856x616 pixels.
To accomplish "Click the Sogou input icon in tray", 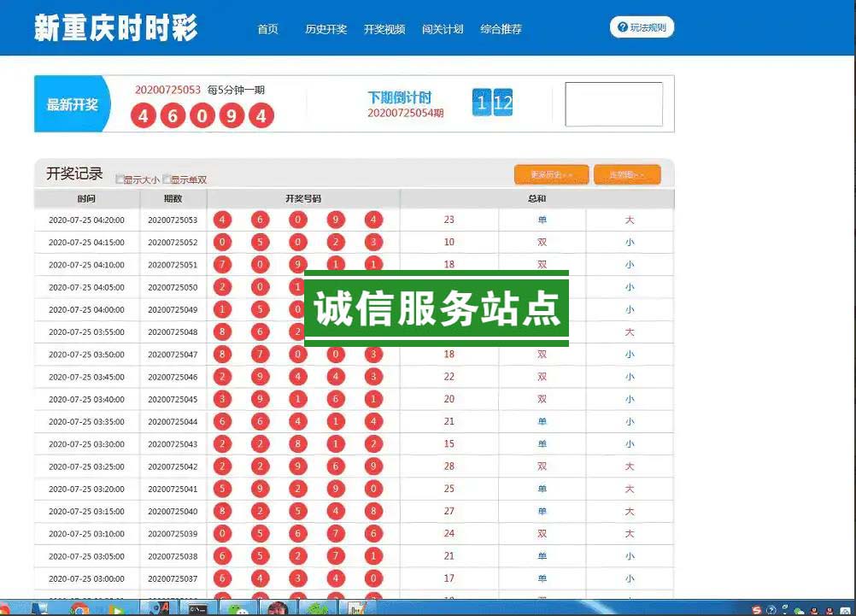I will point(757,609).
